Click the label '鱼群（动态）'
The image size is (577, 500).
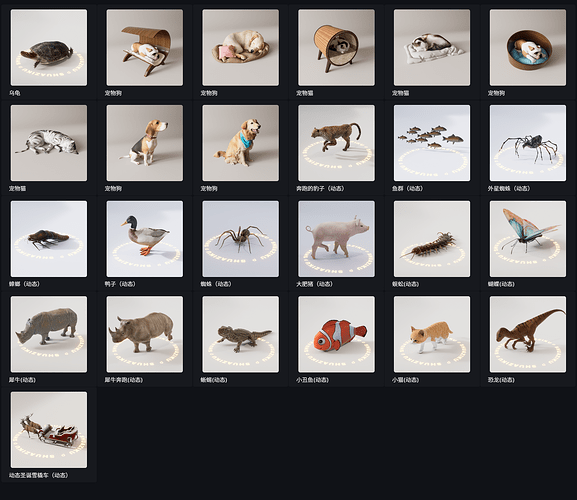[407, 188]
